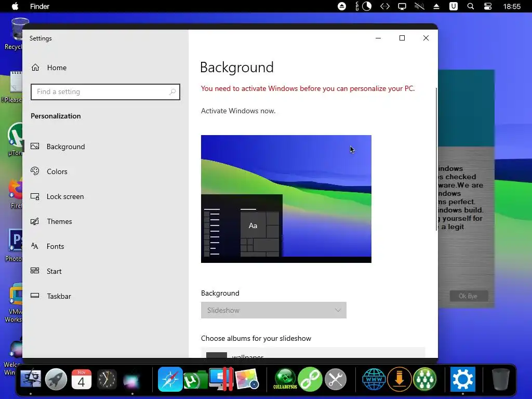Open the Clock dock icon
This screenshot has height=399, width=532.
[107, 379]
